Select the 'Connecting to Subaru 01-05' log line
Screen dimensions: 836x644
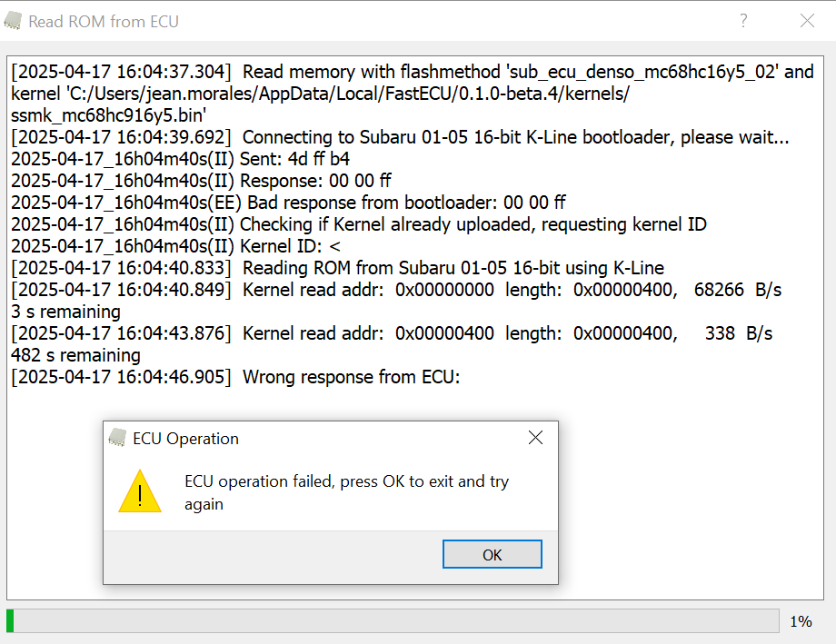pos(400,137)
